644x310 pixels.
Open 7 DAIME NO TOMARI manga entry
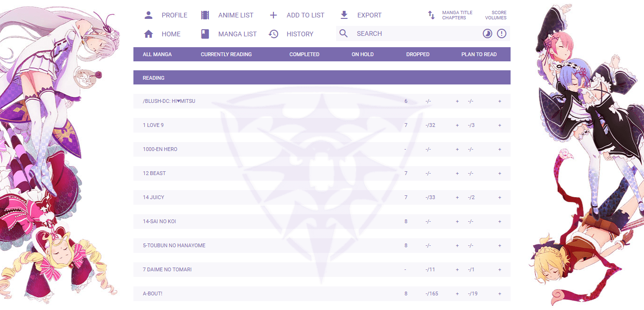(x=167, y=269)
